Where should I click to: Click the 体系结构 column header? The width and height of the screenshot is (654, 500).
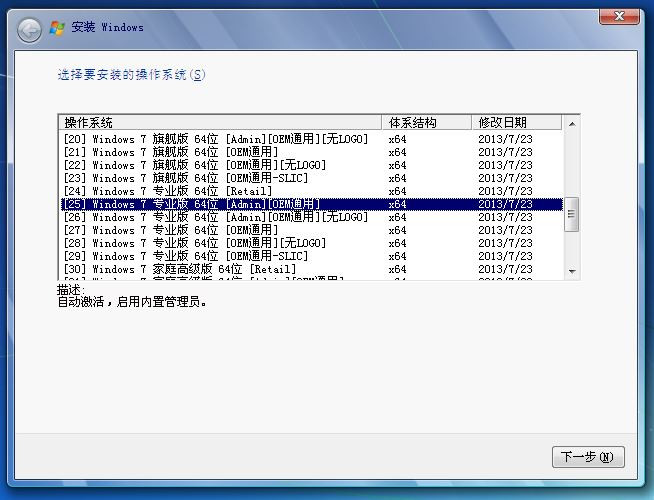427,123
